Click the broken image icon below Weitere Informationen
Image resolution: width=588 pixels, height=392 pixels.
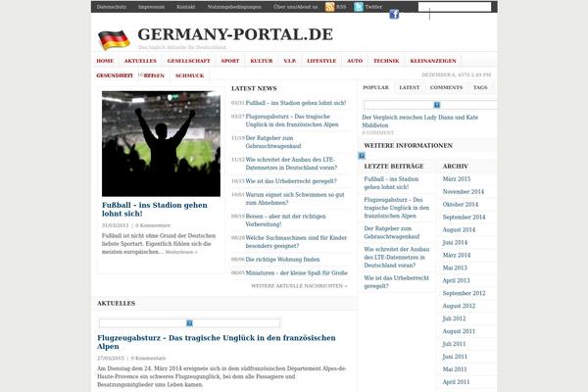point(362,155)
